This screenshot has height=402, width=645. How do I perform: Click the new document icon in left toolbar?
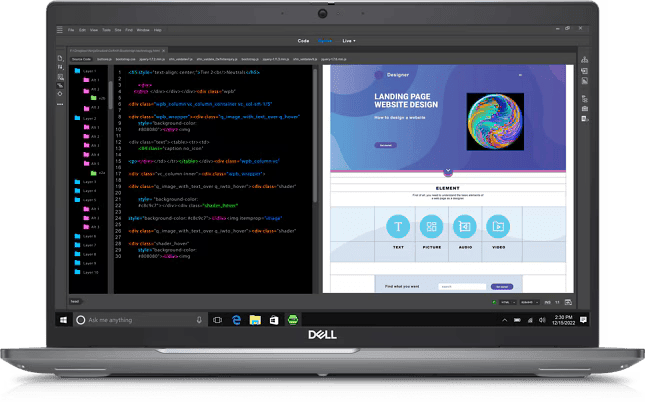(60, 58)
